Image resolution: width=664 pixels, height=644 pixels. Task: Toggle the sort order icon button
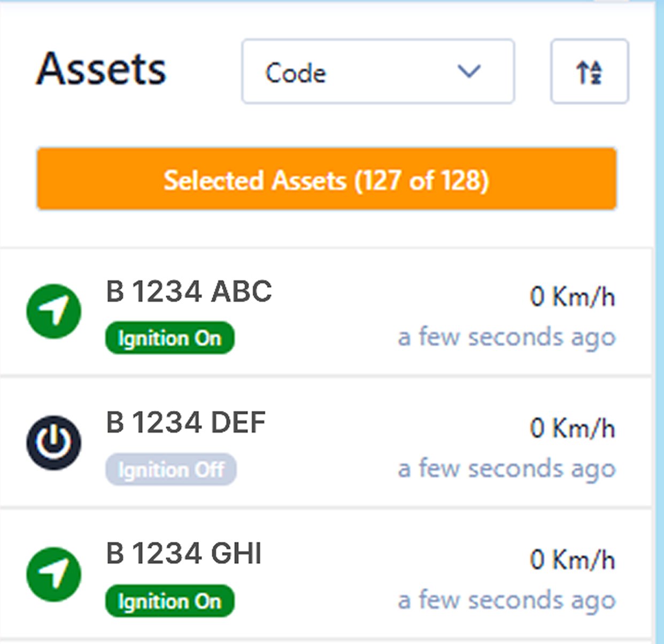pyautogui.click(x=589, y=71)
